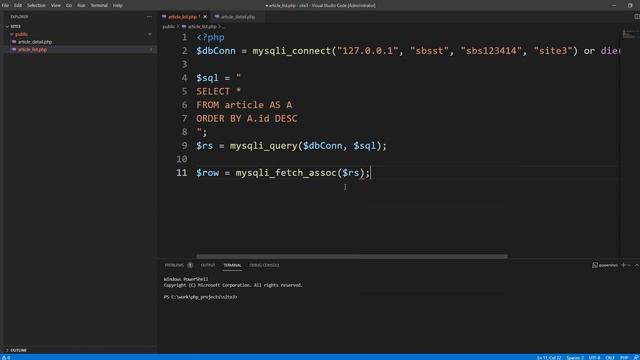Click the article_list.php breadcrumb segment

202,27
